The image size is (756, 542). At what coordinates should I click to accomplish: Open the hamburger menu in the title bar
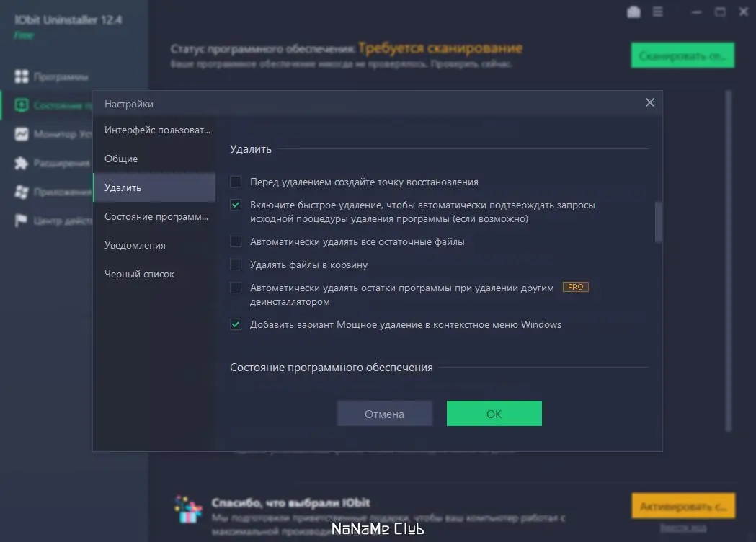tap(658, 12)
